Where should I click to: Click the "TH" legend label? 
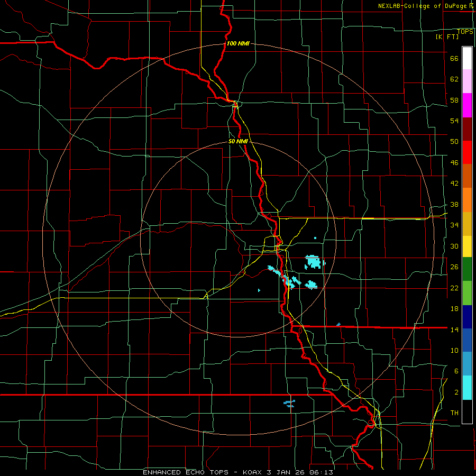pos(454,413)
